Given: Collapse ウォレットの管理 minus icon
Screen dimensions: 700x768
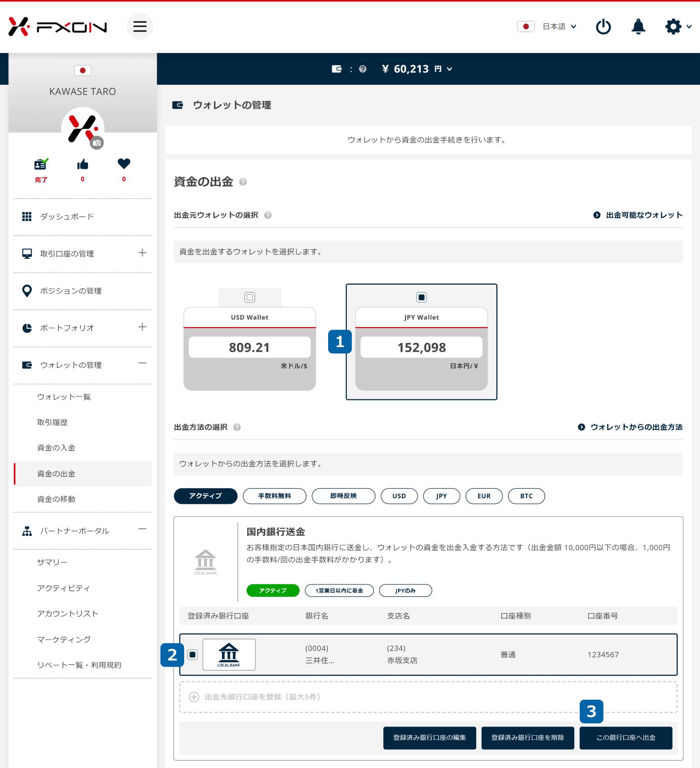Looking at the screenshot, I should 142,363.
